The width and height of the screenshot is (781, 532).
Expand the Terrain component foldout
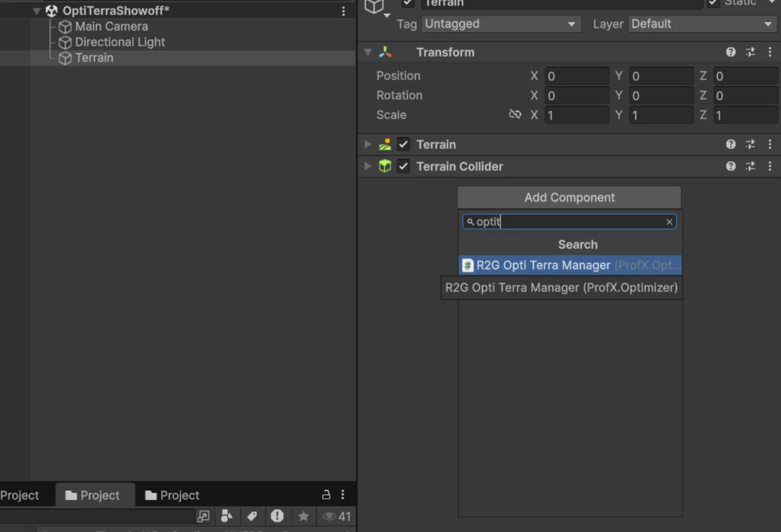[x=367, y=144]
